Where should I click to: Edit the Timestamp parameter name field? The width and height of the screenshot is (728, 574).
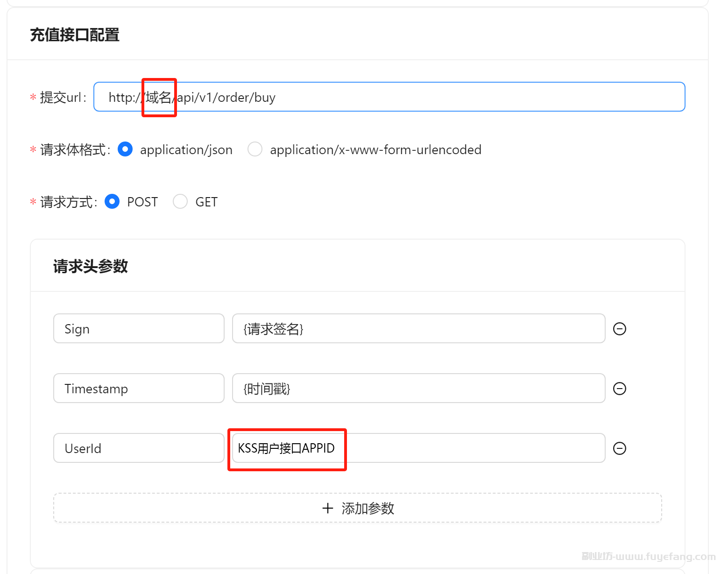tap(139, 388)
